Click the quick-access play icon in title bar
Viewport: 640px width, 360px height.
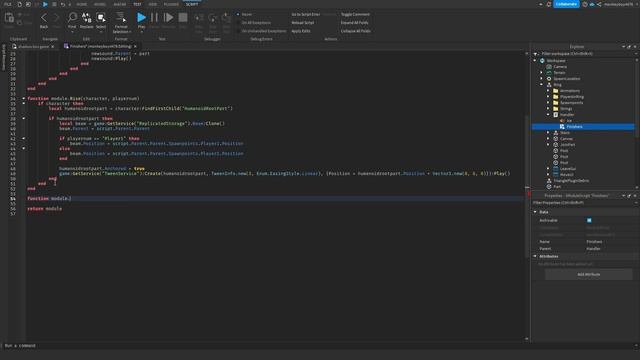point(45,4)
